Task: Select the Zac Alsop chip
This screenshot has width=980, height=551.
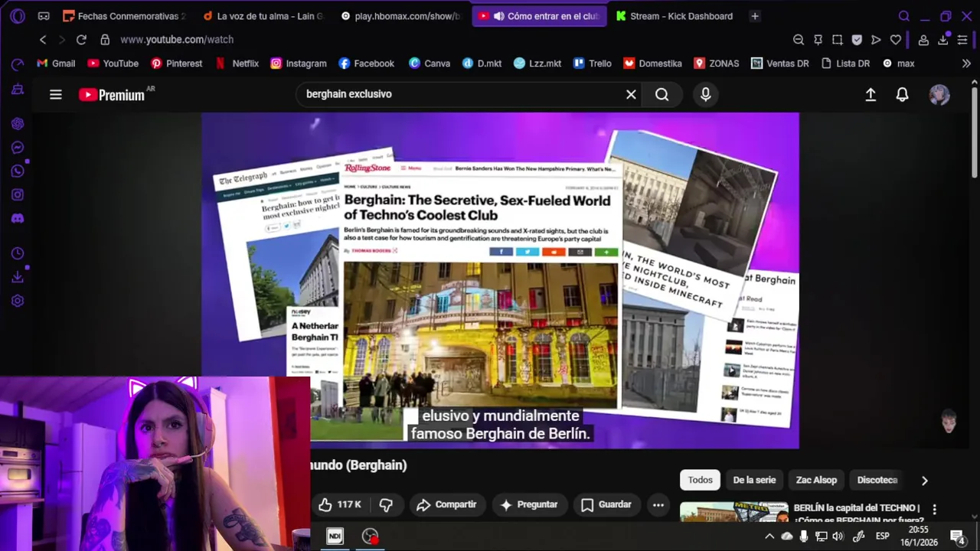Action: tap(816, 480)
